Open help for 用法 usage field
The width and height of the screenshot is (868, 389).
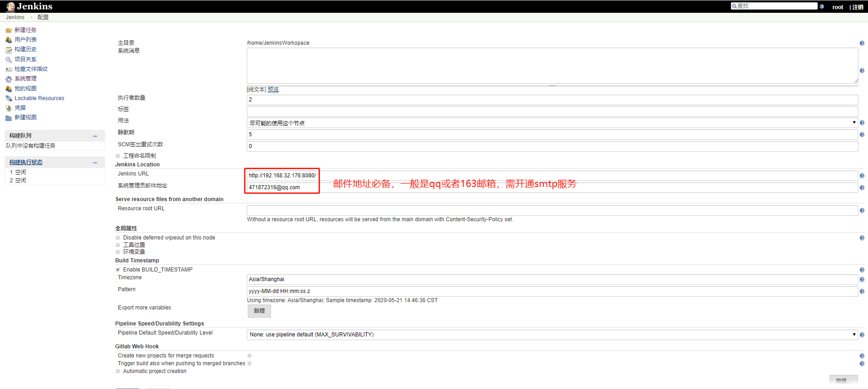tap(862, 123)
